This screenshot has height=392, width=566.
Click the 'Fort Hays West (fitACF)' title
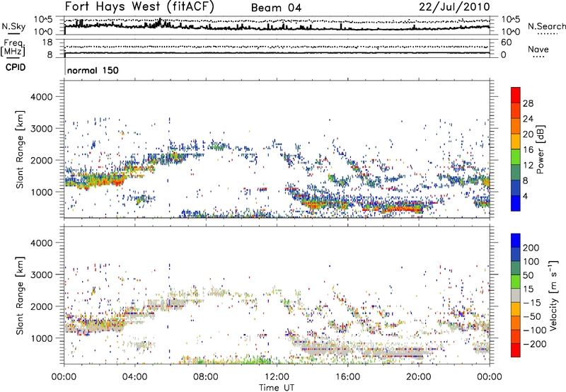click(x=139, y=6)
